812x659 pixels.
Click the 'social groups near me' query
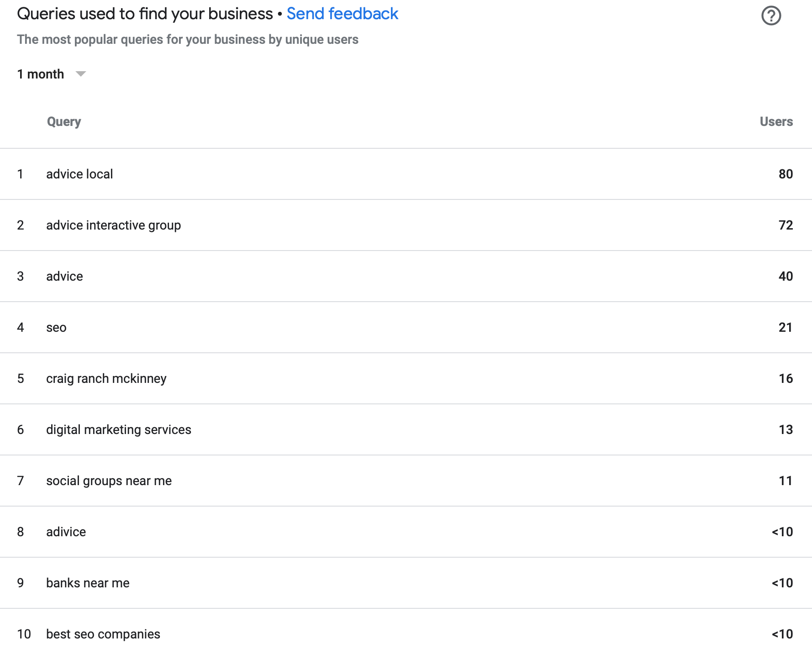pos(109,481)
